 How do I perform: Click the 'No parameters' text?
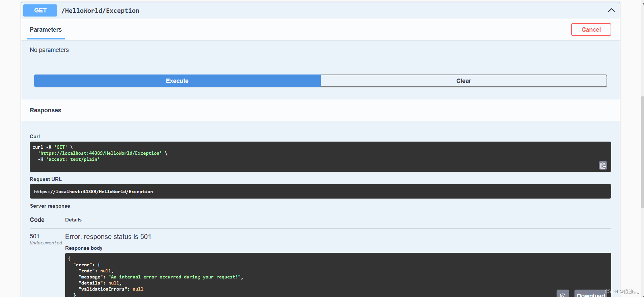tap(49, 50)
